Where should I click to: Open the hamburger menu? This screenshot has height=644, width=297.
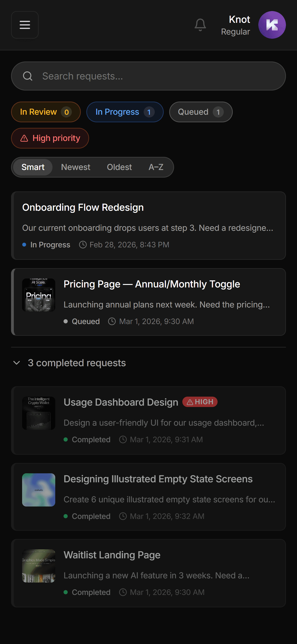25,25
